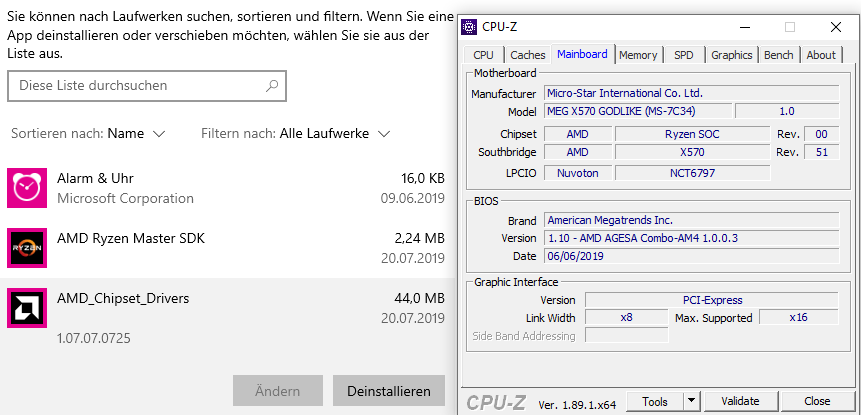Click the Alarm & Uhr app icon
Screen dimensions: 861x415
27,188
